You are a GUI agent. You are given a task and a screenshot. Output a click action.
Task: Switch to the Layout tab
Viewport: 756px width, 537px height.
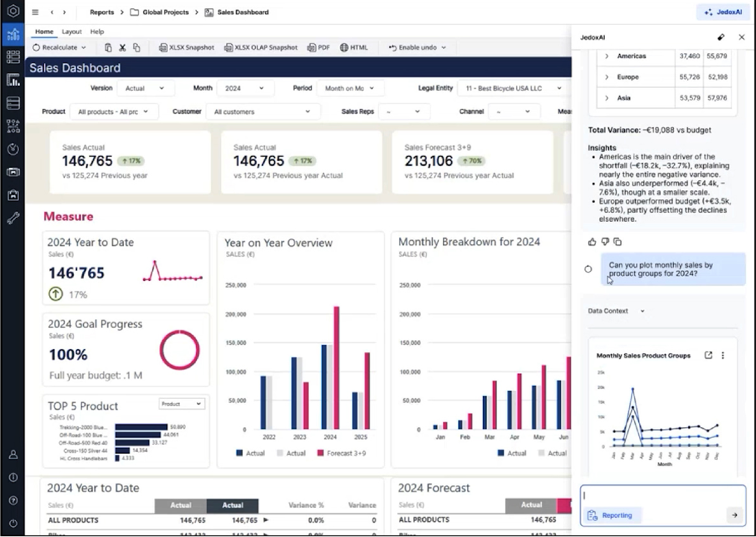pyautogui.click(x=72, y=31)
